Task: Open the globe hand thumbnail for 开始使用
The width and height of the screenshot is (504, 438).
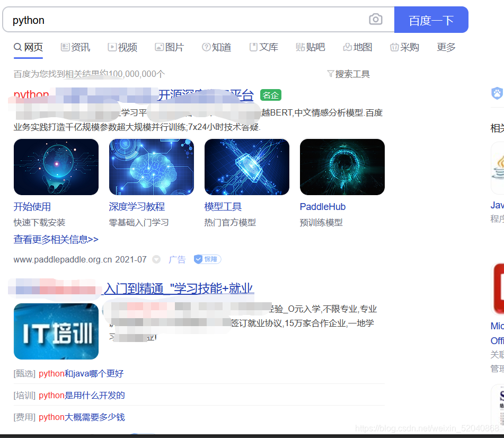Action: (x=56, y=167)
